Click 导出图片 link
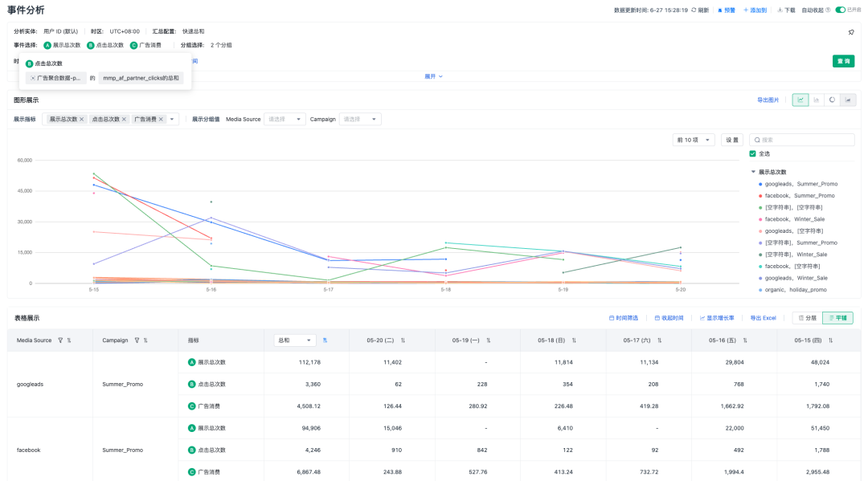 tap(768, 100)
